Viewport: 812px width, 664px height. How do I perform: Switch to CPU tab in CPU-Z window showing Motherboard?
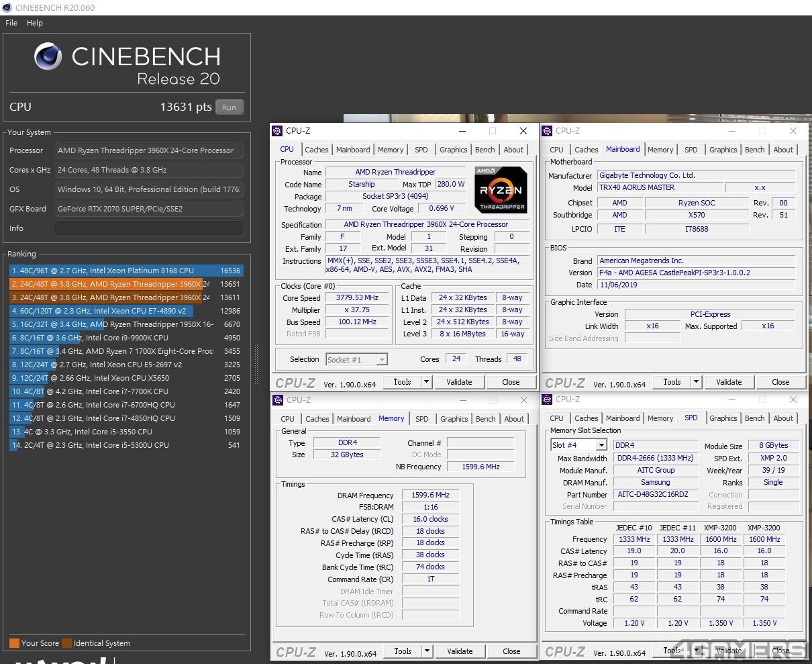click(557, 150)
